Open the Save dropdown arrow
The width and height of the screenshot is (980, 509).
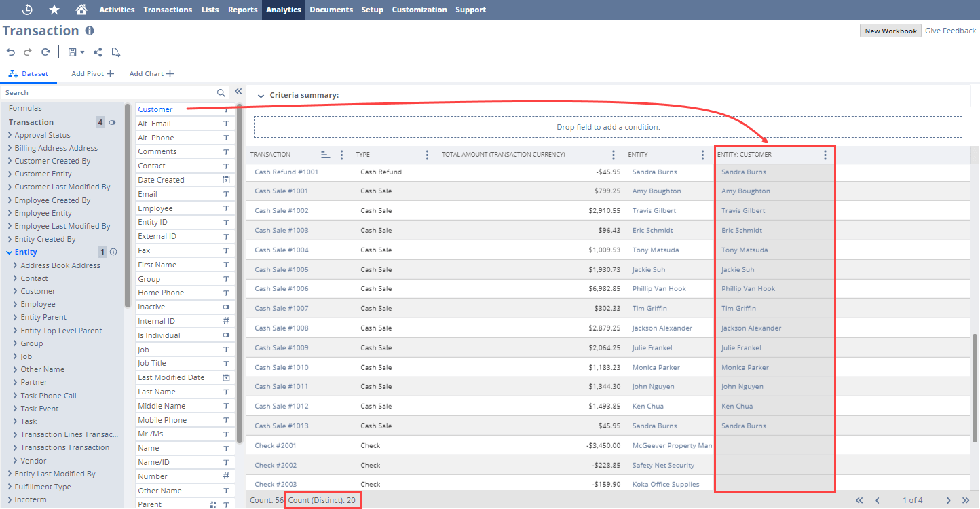coord(82,52)
